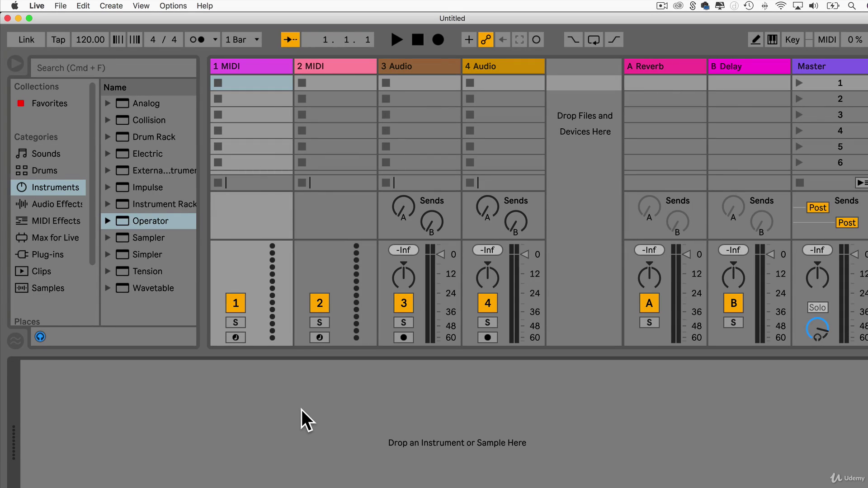
Task: Expand the Sampler folder
Action: pyautogui.click(x=108, y=237)
